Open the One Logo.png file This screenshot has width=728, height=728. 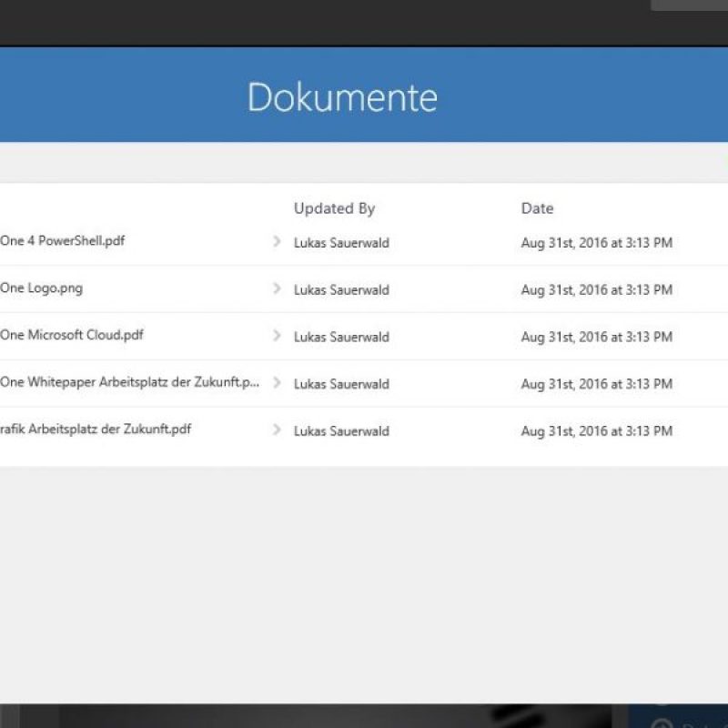(x=42, y=288)
